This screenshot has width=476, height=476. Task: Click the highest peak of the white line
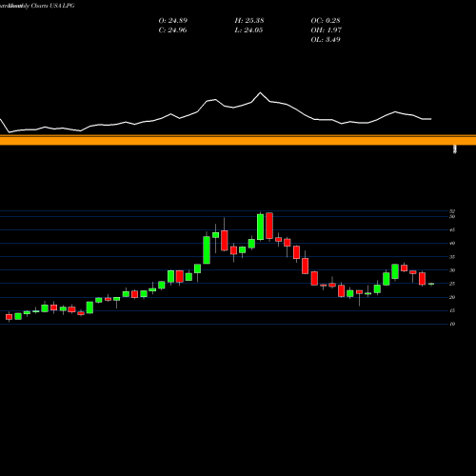261,92
